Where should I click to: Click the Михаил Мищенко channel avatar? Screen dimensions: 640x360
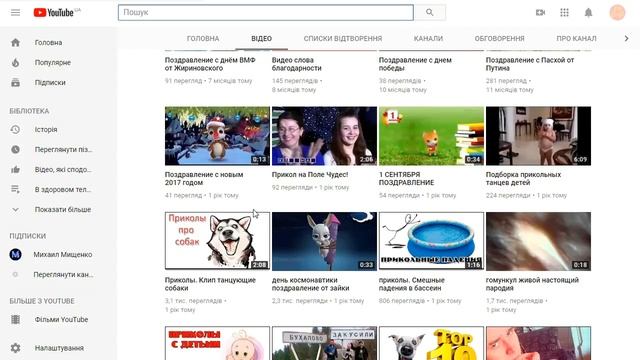16,254
